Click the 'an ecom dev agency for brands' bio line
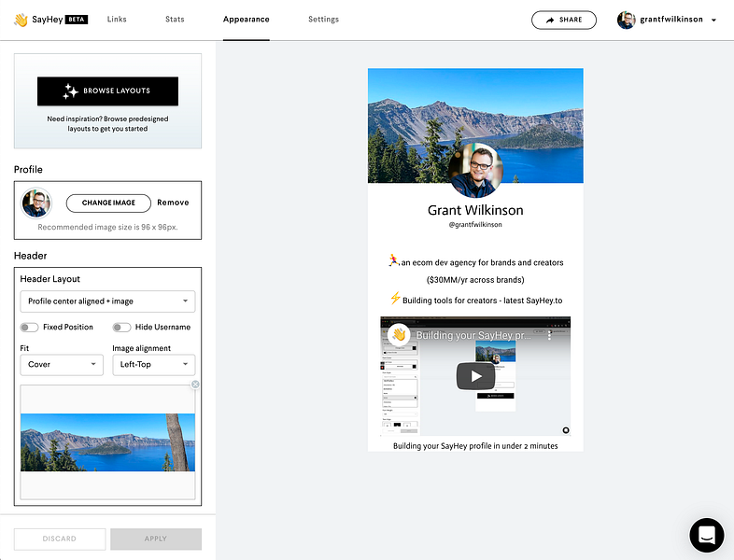 coord(475,262)
